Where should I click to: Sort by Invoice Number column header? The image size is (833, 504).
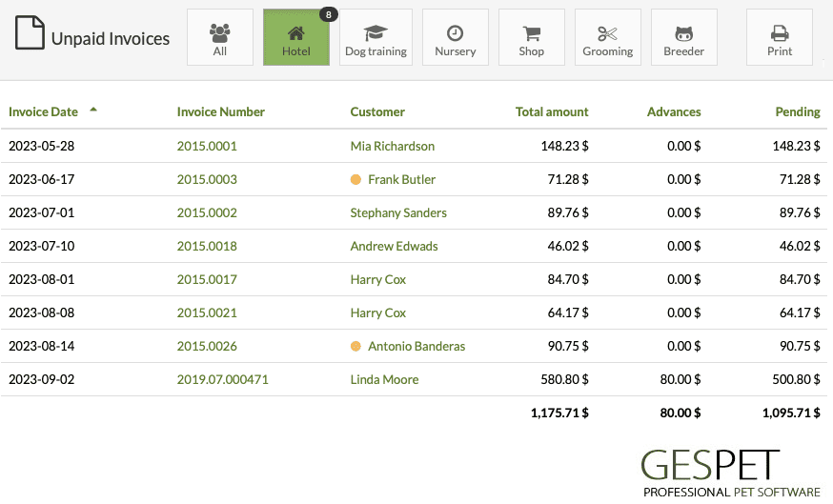point(220,111)
